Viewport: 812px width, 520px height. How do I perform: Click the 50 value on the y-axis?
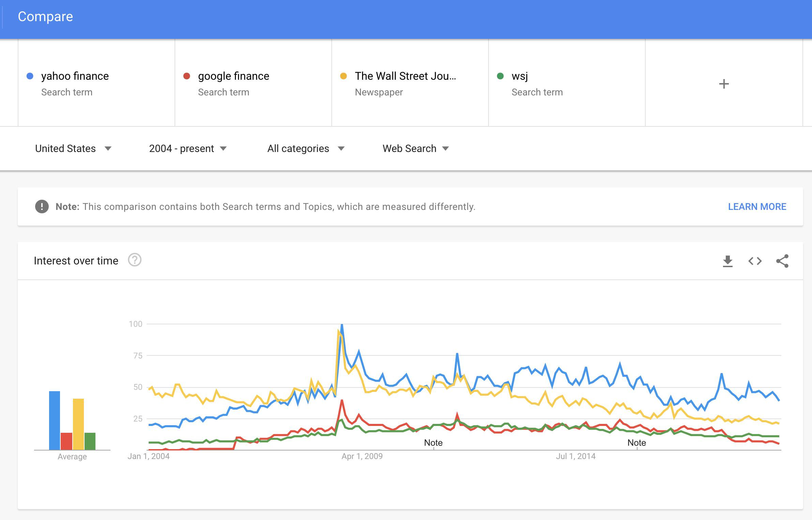(138, 387)
